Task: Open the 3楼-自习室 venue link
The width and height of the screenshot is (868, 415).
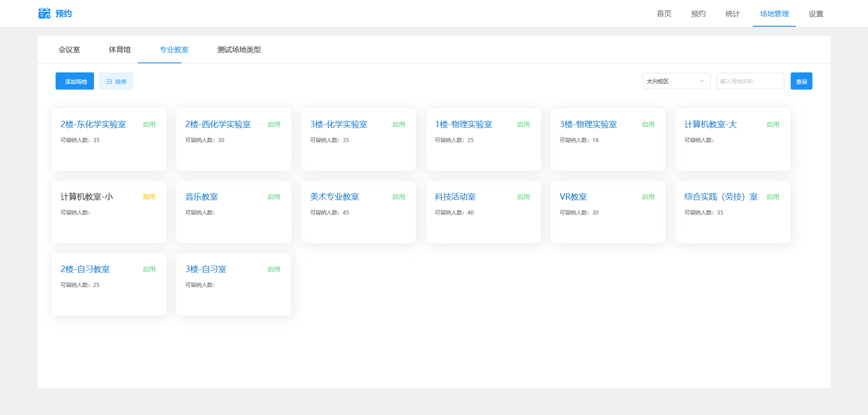Action: click(x=206, y=269)
